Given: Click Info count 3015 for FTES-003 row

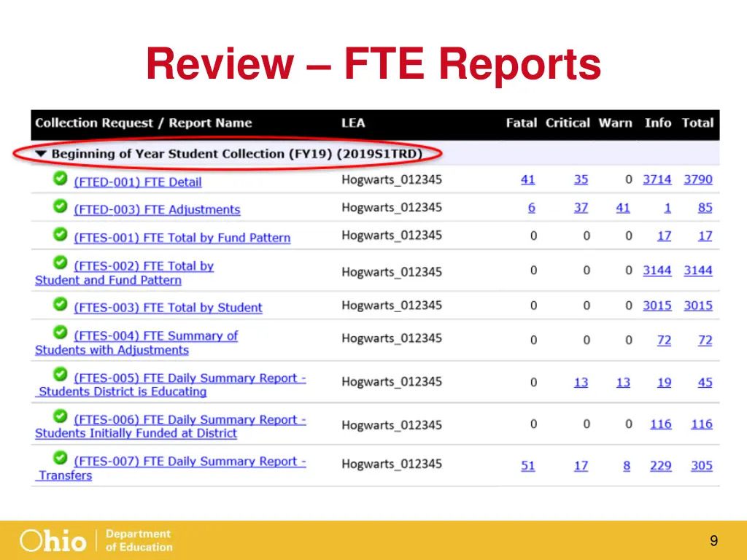Looking at the screenshot, I should tap(657, 306).
